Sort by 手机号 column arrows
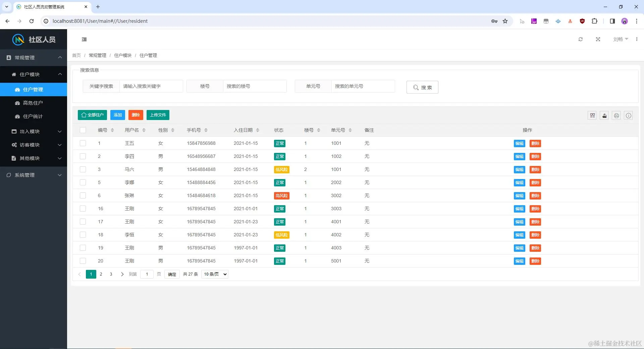This screenshot has width=644, height=349. click(x=206, y=130)
